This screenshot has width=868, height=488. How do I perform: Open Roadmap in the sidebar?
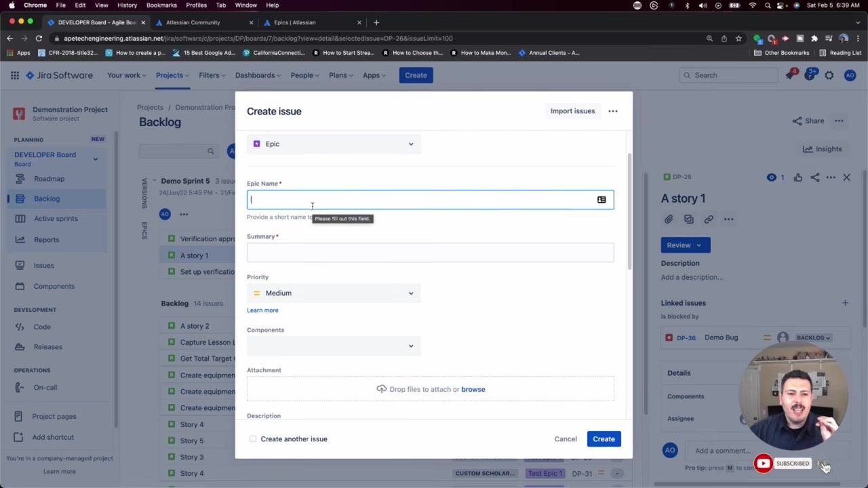point(49,179)
